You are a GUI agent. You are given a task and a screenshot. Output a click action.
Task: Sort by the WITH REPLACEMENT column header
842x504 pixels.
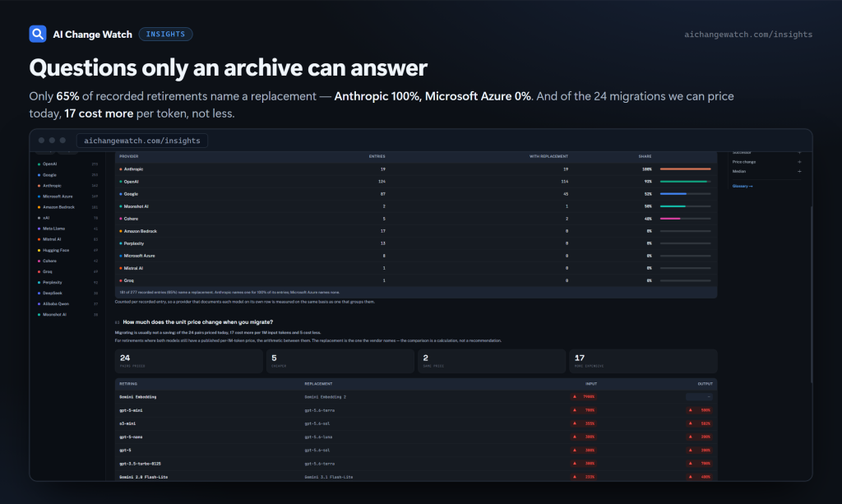tap(548, 156)
